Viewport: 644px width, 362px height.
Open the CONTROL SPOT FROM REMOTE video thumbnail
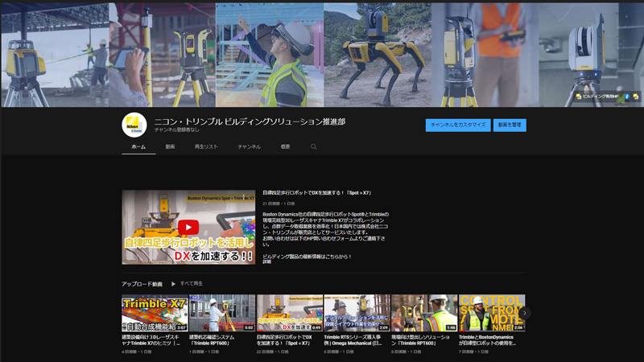click(x=492, y=313)
